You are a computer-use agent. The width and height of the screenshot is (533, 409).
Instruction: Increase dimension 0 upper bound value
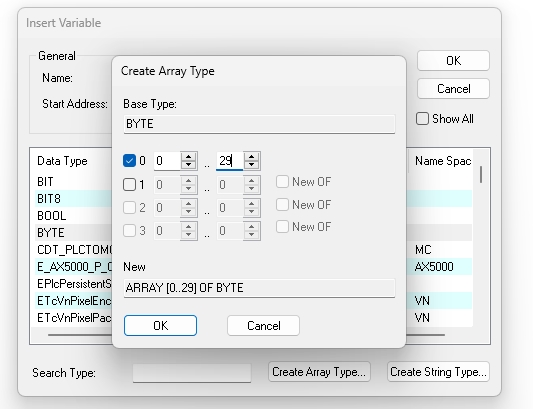[252, 157]
